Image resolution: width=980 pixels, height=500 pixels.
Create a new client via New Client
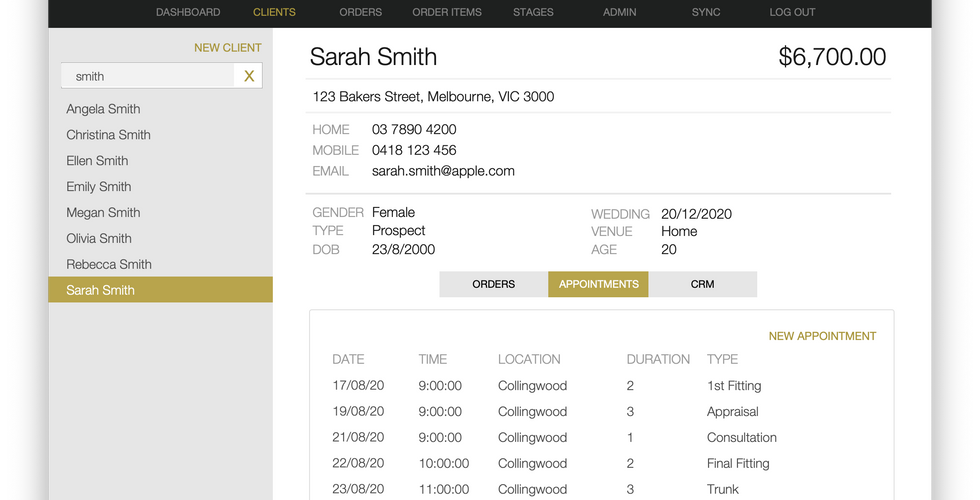pyautogui.click(x=228, y=48)
